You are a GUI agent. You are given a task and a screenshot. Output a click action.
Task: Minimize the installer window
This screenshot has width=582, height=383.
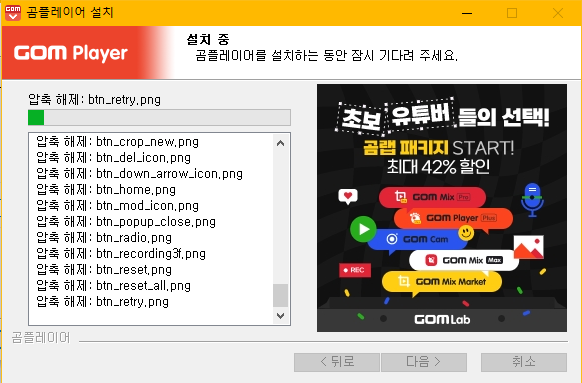[467, 13]
